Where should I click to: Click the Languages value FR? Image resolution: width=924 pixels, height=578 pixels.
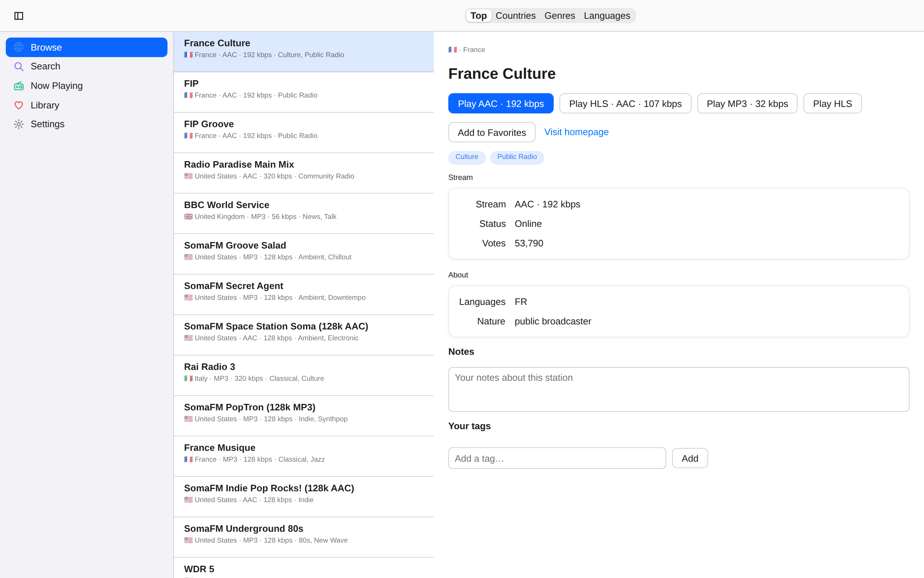521,302
